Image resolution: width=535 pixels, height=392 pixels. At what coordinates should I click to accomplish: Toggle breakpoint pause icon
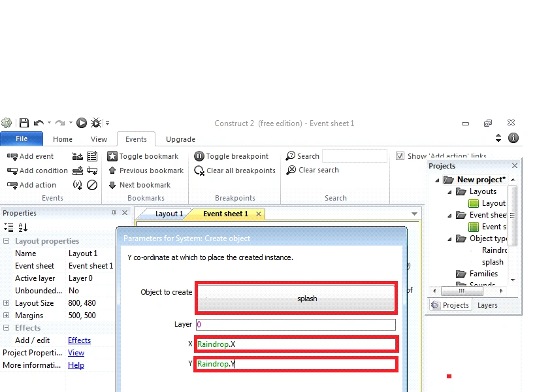[x=199, y=156]
